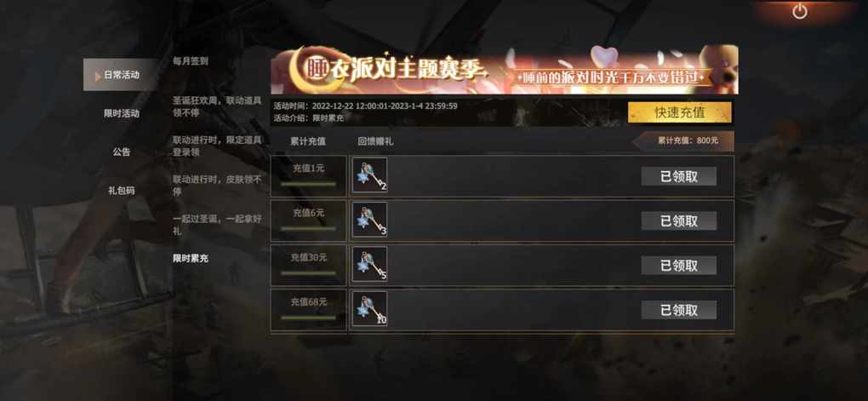The height and width of the screenshot is (401, 868).
Task: Select the 礼包码 tab
Action: click(121, 191)
